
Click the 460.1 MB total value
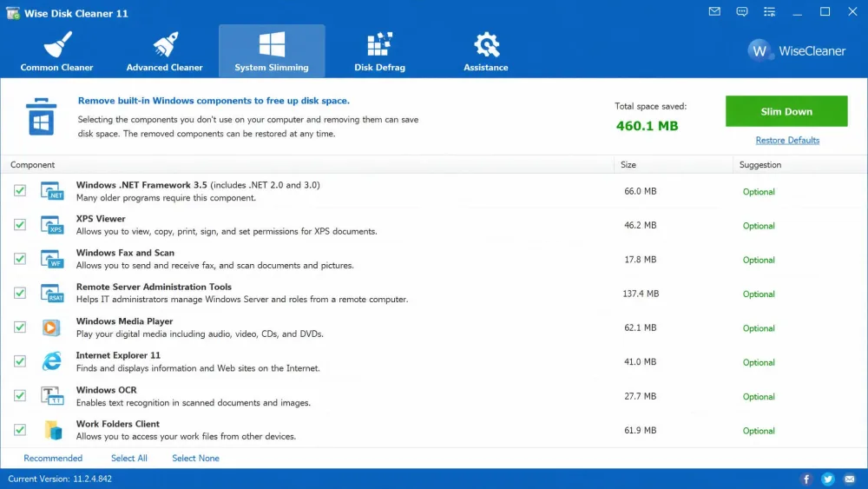[x=648, y=126]
